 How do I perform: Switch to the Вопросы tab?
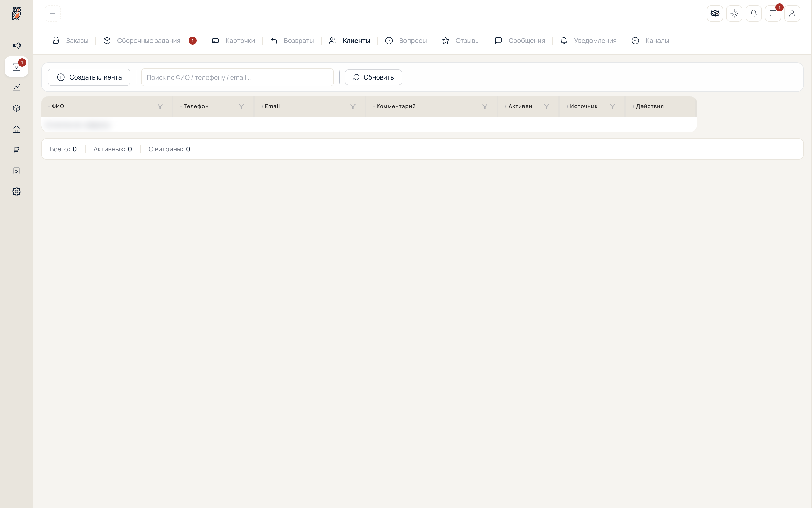406,41
